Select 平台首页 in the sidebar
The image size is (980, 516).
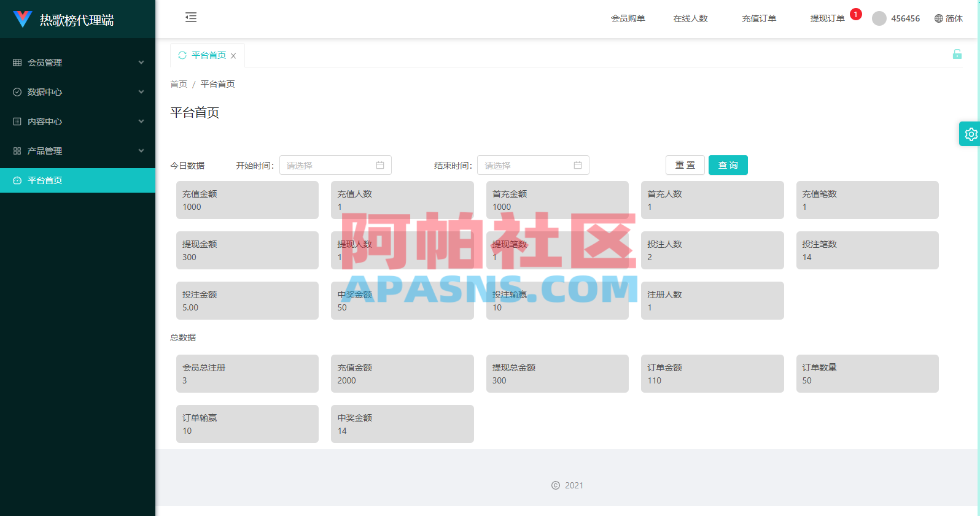[77, 180]
